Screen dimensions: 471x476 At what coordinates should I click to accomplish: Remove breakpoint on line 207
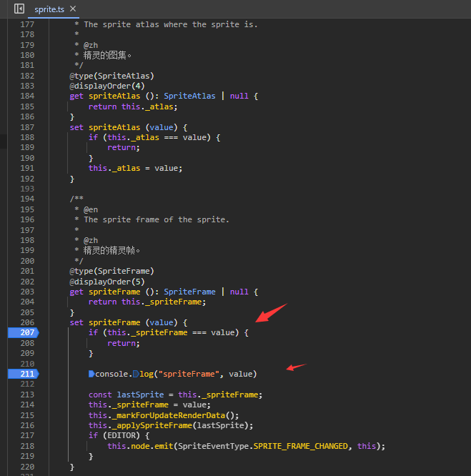point(24,332)
